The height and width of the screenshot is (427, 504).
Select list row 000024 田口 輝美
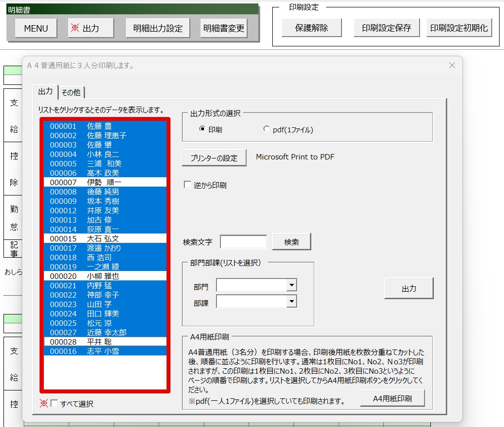coord(105,313)
